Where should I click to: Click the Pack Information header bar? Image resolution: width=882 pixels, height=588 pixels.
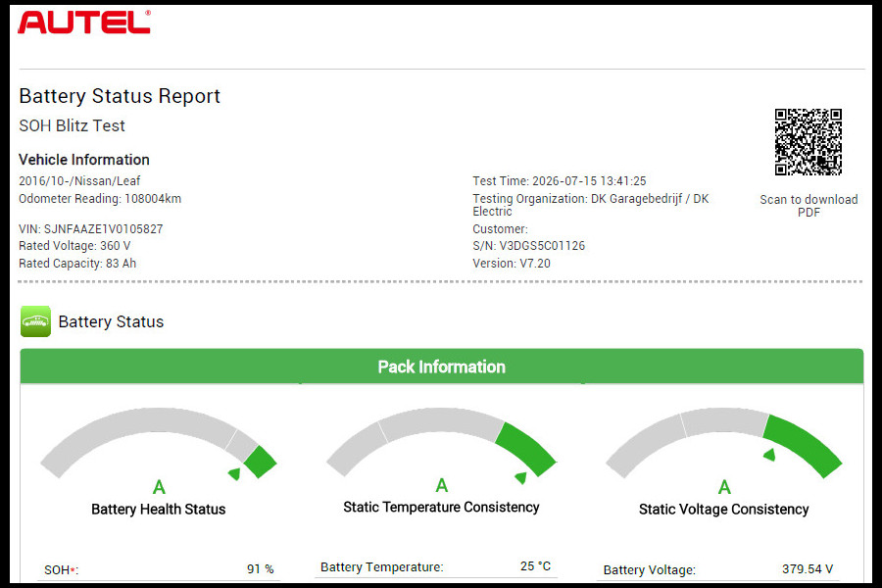pos(442,367)
